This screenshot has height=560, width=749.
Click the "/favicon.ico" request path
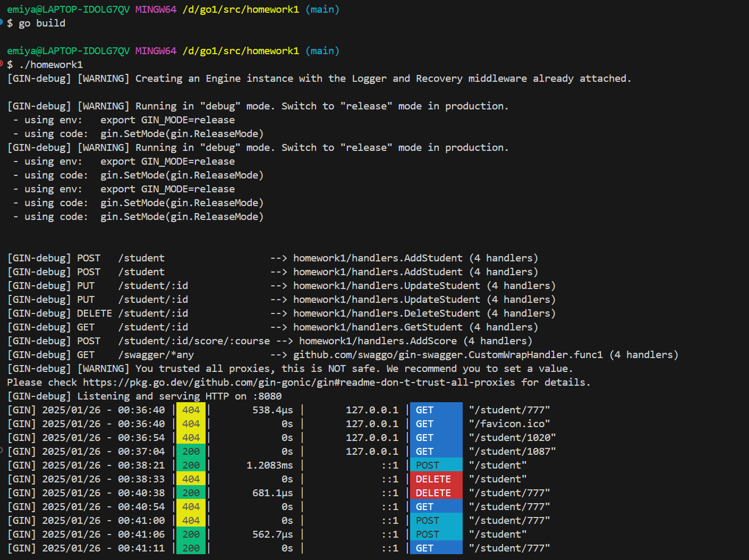pyautogui.click(x=509, y=424)
